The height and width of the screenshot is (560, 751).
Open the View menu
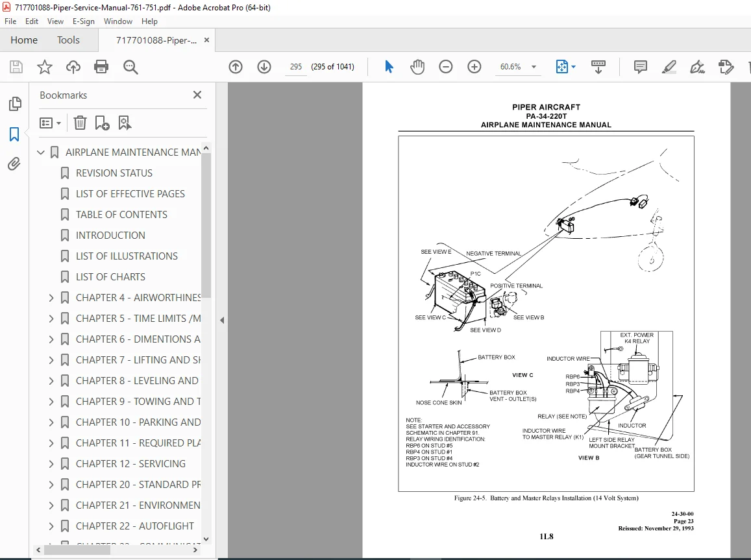click(x=55, y=21)
